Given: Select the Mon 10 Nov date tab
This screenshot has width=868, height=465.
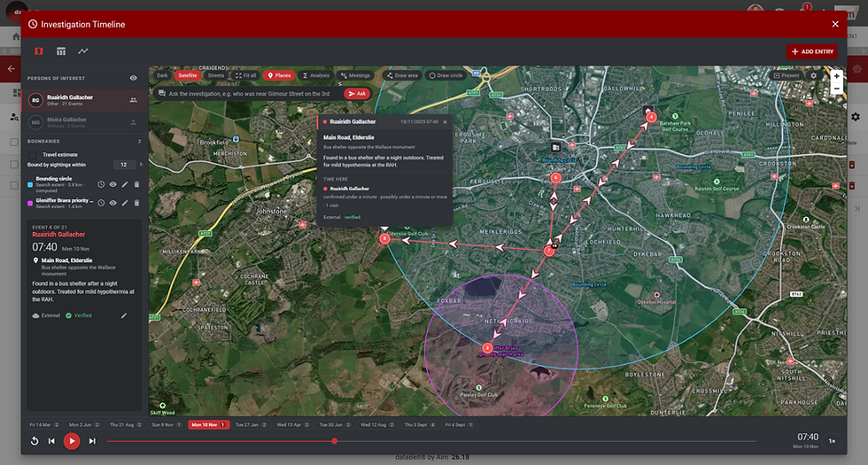Looking at the screenshot, I should [209, 425].
